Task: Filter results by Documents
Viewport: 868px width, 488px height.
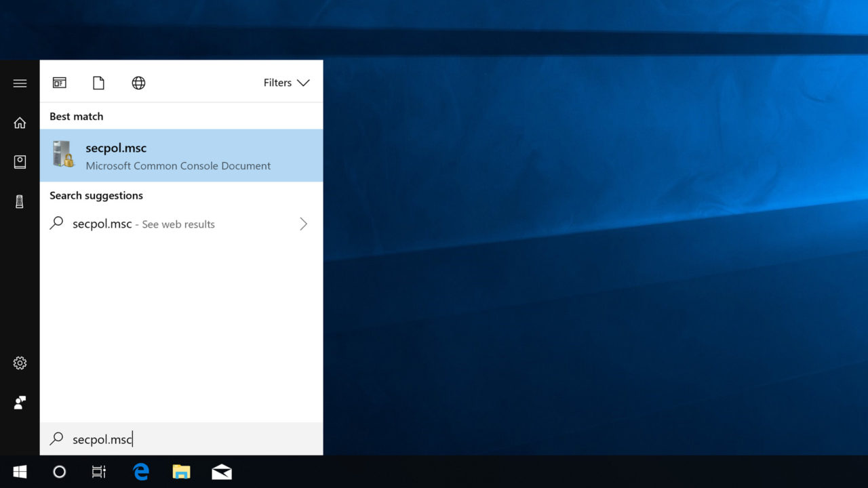Action: [99, 83]
